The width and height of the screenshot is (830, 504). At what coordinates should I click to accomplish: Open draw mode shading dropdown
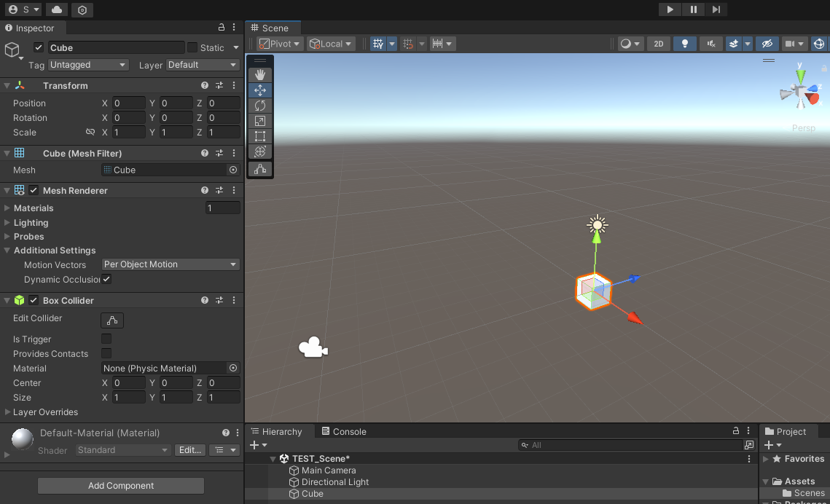point(630,44)
